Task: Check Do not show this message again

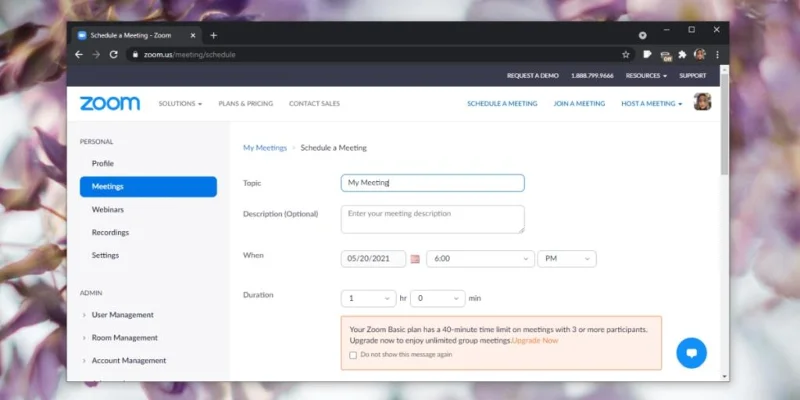Action: coord(353,355)
